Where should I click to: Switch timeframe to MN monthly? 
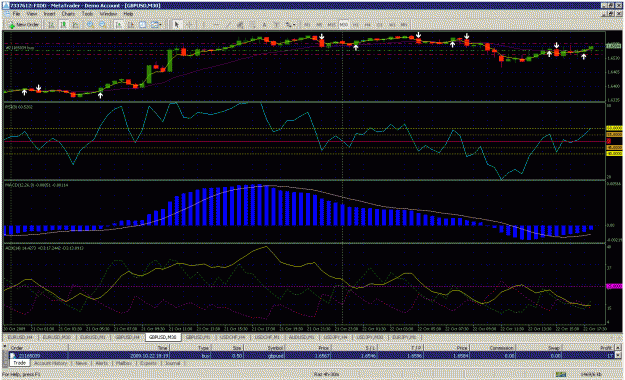tap(404, 25)
